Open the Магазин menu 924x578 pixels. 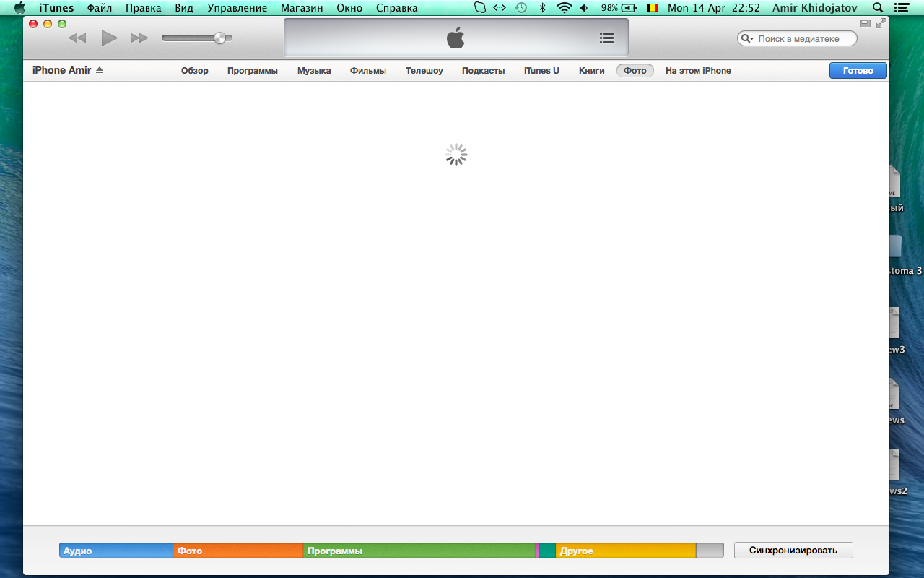(302, 8)
